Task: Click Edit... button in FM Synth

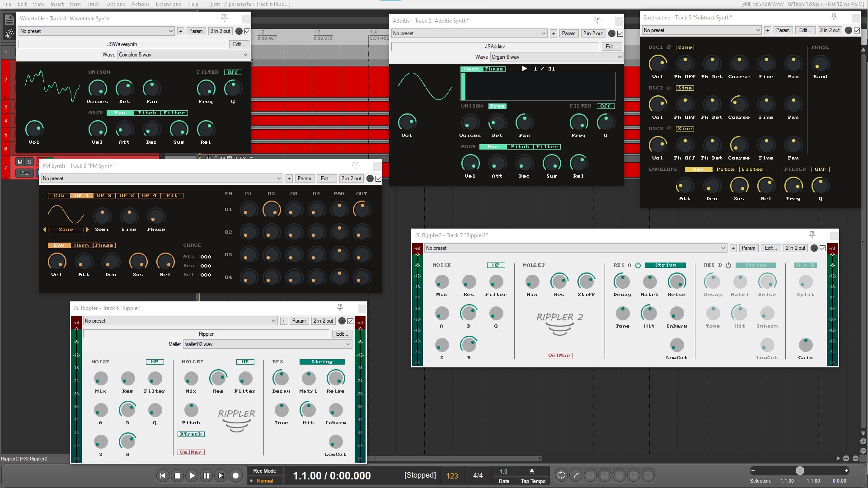Action: (327, 178)
